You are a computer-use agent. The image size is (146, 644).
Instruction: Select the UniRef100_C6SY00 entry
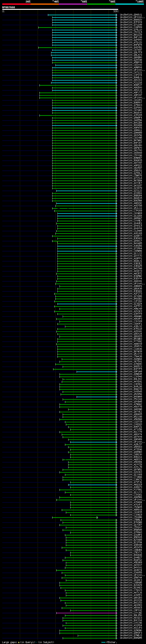point(131,65)
